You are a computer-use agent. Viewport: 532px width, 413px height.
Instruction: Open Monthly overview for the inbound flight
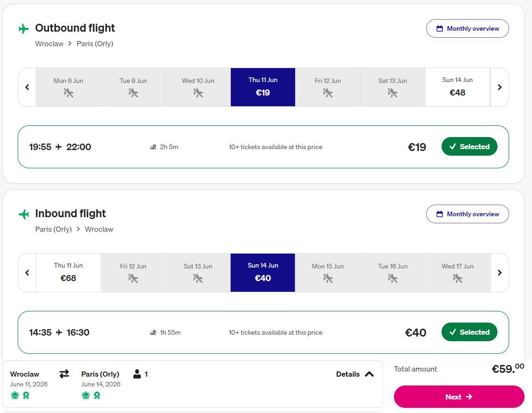(x=467, y=214)
